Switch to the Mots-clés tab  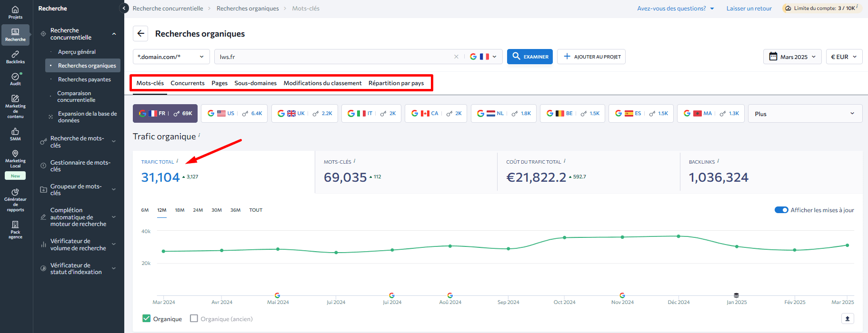(x=150, y=83)
